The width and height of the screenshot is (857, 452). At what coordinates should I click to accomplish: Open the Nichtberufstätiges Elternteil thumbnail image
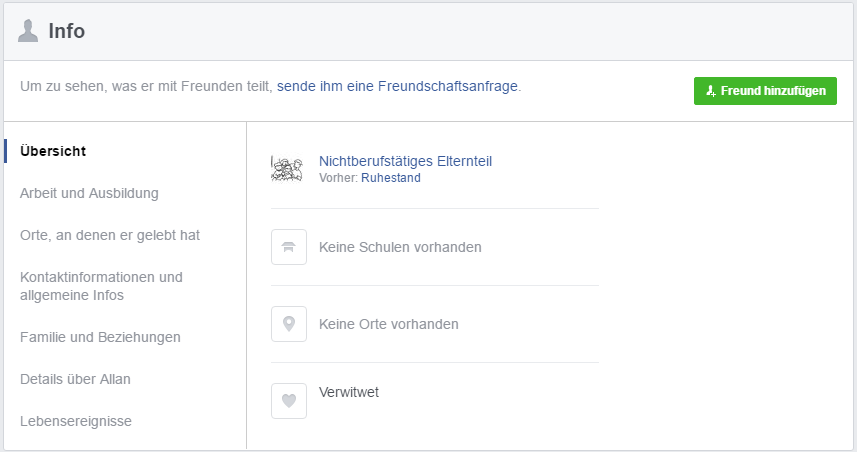[x=287, y=169]
